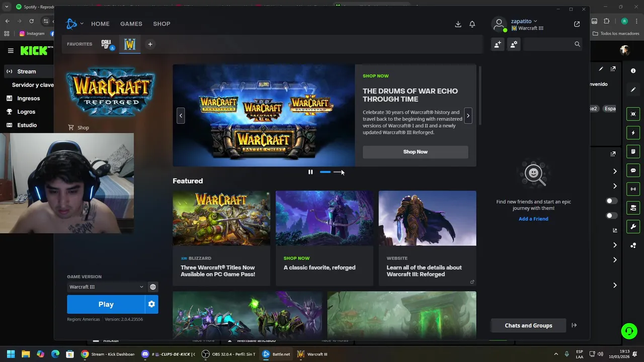This screenshot has height=362, width=644.
Task: Open the notifications bell in Battle.net
Action: pyautogui.click(x=472, y=24)
